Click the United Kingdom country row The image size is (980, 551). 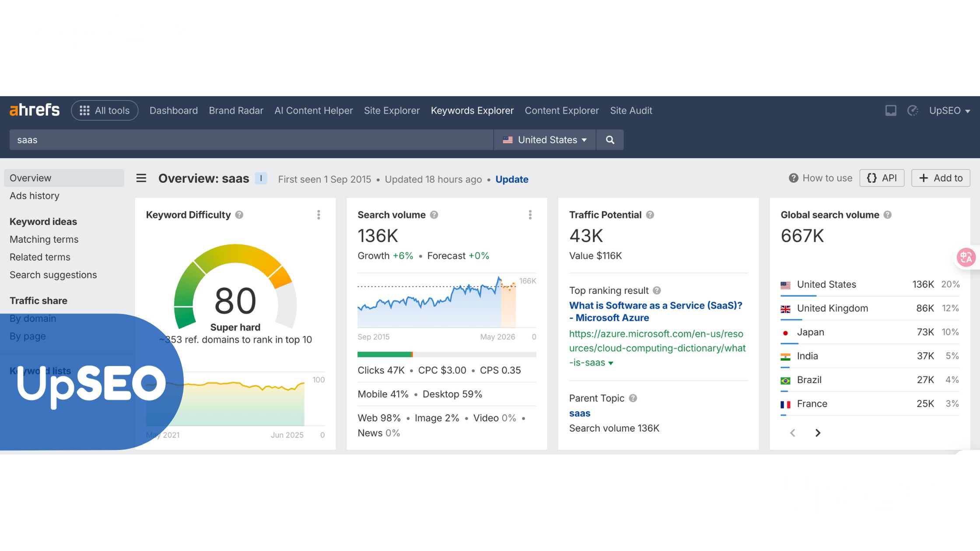pyautogui.click(x=870, y=308)
